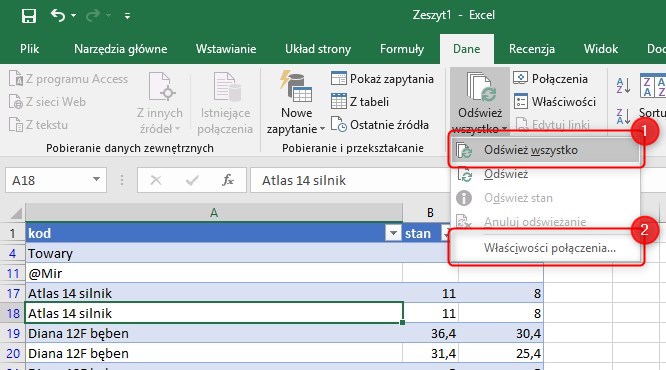The width and height of the screenshot is (666, 370).
Task: Select the Towary cell
Action: 214,253
